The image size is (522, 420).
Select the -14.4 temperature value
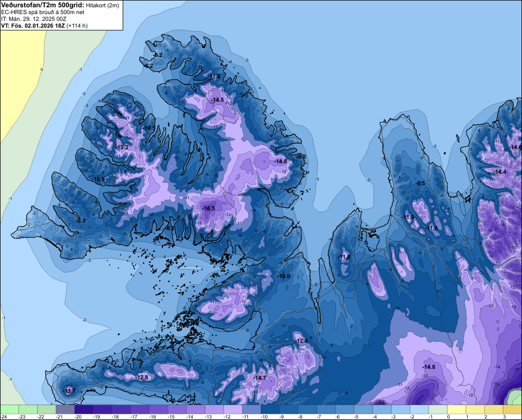(x=500, y=172)
